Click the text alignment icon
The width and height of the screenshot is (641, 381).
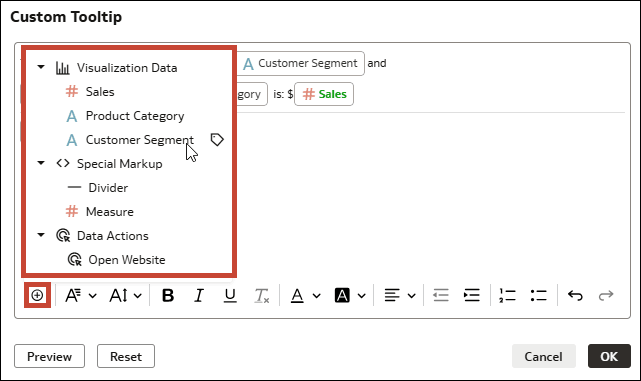coord(392,295)
